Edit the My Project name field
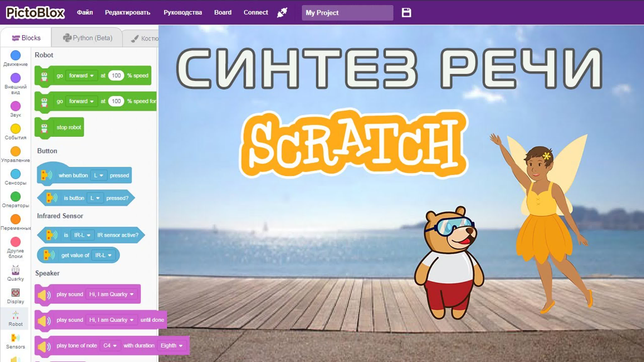This screenshot has width=644, height=362. pyautogui.click(x=347, y=13)
